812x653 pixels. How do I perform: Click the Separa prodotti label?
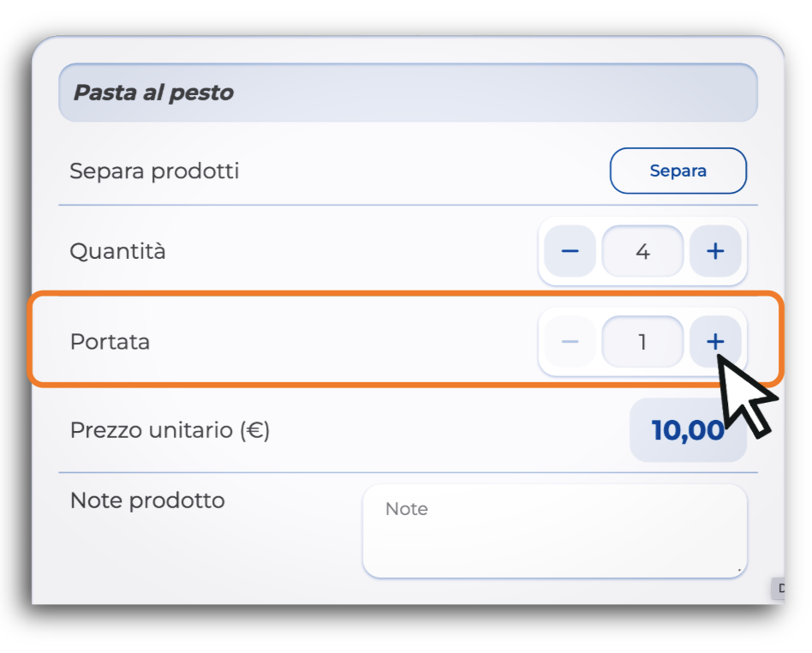tap(154, 171)
